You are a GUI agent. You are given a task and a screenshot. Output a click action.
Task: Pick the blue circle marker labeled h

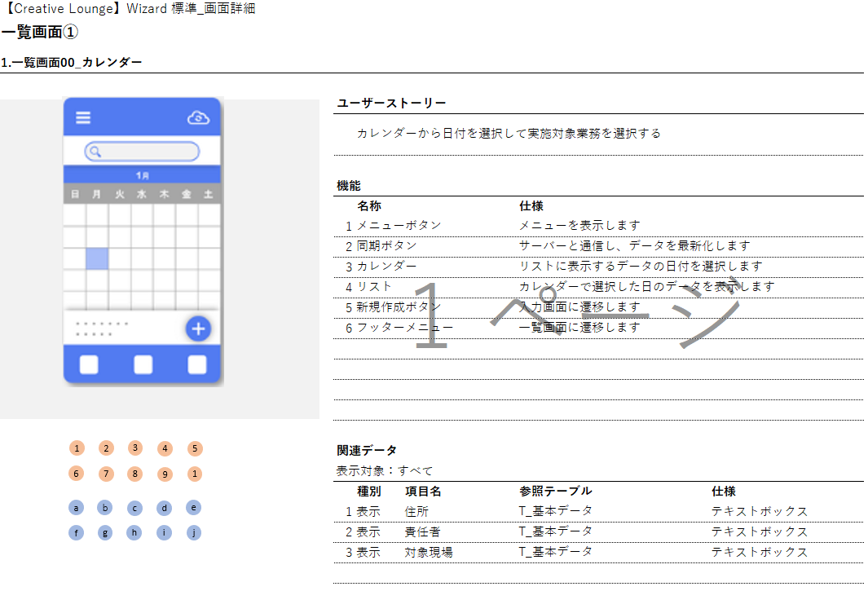tap(135, 533)
